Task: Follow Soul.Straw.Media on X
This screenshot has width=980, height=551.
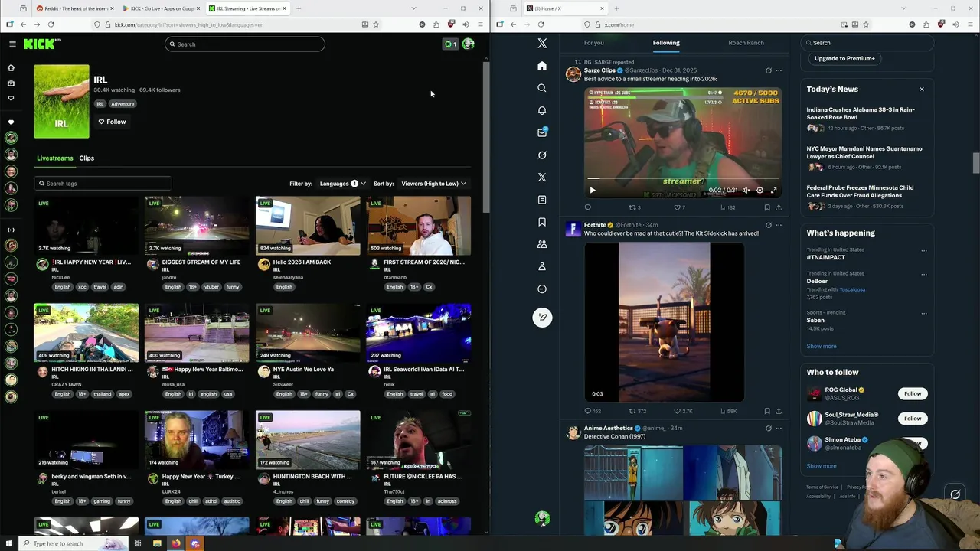Action: 912,419
